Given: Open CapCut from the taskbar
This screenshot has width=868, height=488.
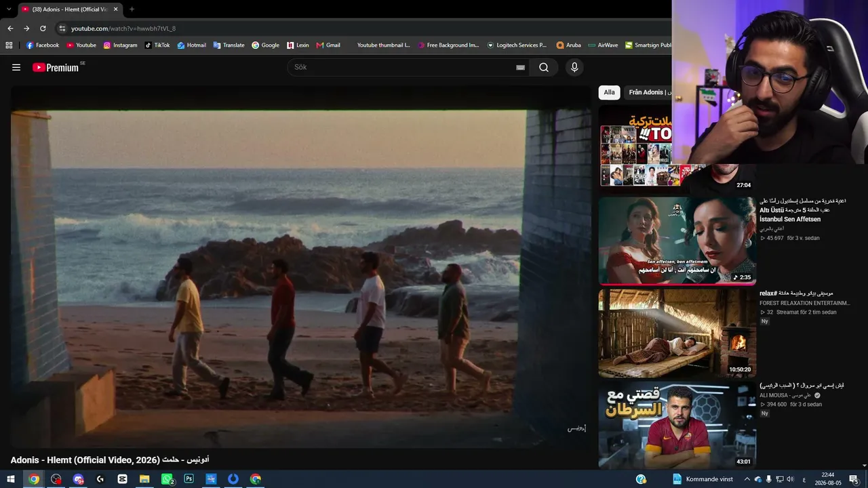Looking at the screenshot, I should pyautogui.click(x=122, y=479).
